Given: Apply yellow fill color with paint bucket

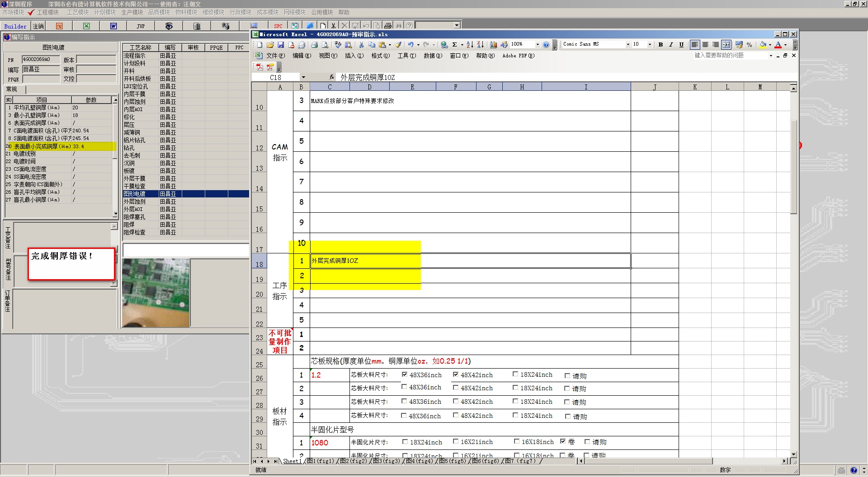Looking at the screenshot, I should tap(763, 45).
